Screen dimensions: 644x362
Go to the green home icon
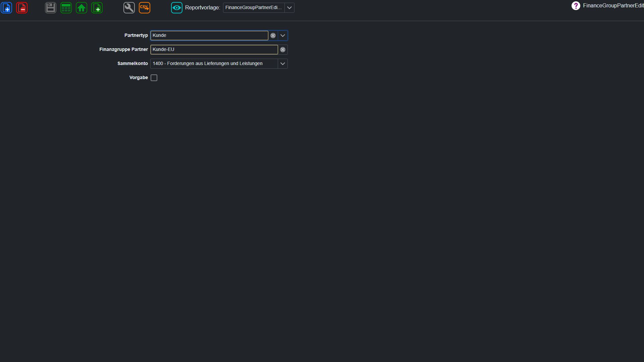pos(82,8)
